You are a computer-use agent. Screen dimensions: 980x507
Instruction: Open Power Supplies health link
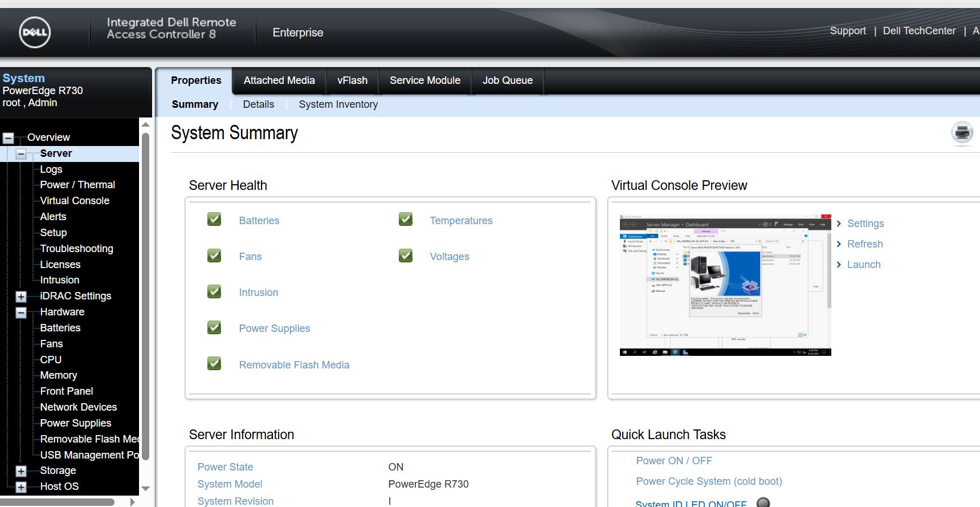point(275,328)
